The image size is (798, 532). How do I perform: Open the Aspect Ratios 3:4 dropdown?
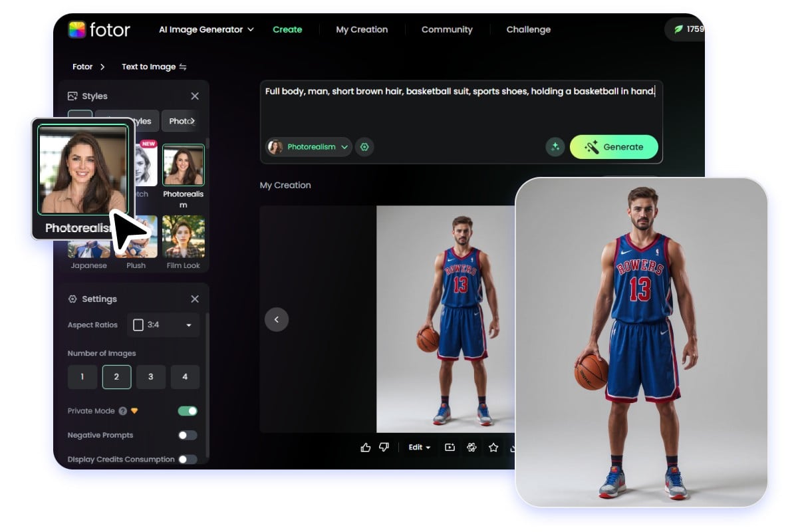click(x=163, y=325)
